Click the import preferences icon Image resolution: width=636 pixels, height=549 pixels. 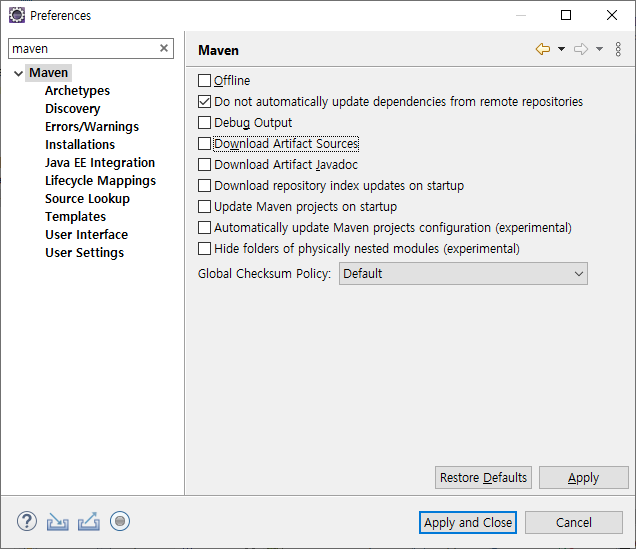tap(58, 521)
